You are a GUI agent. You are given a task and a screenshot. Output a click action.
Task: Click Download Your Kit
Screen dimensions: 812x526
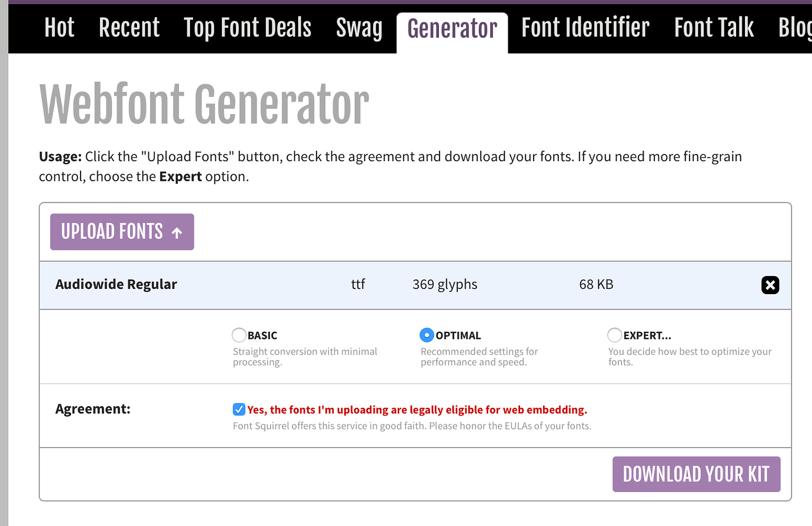click(x=696, y=474)
